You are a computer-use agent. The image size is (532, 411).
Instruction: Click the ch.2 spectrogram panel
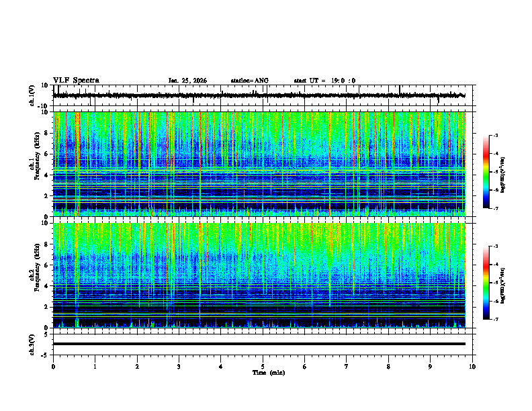click(x=259, y=275)
